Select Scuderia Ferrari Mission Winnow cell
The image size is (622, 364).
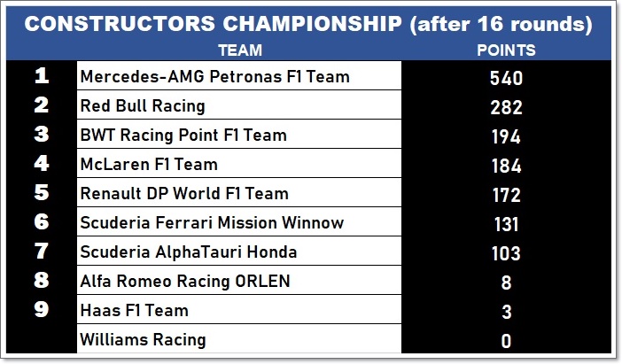239,221
